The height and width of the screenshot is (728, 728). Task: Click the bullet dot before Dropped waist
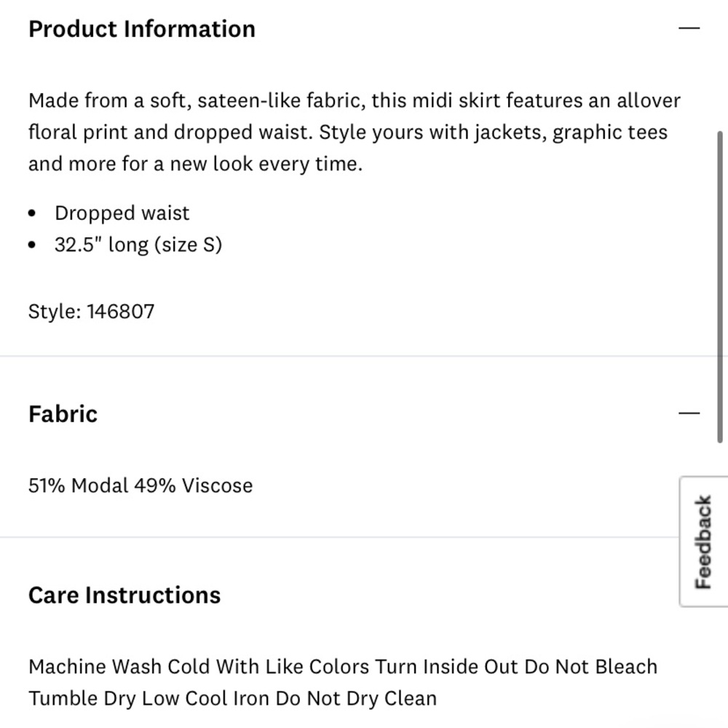(31, 213)
